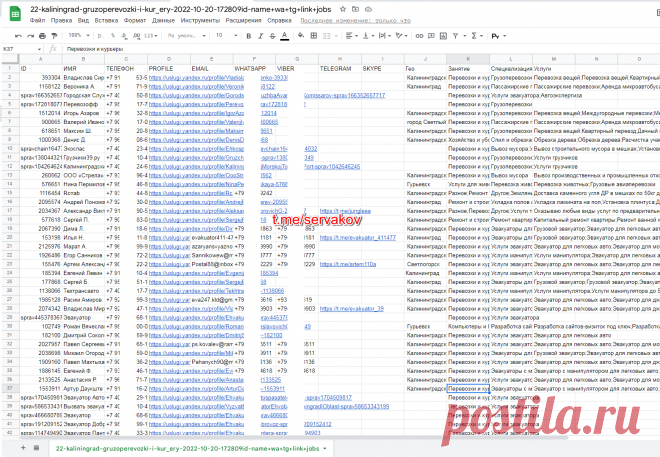Click the K37 name box
660x457 pixels.
pyautogui.click(x=22, y=49)
